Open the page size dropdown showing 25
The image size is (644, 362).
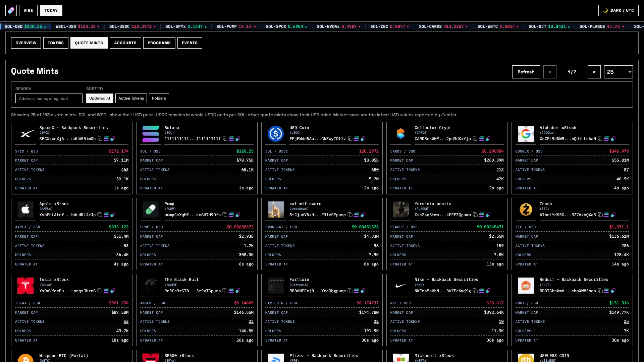(618, 72)
